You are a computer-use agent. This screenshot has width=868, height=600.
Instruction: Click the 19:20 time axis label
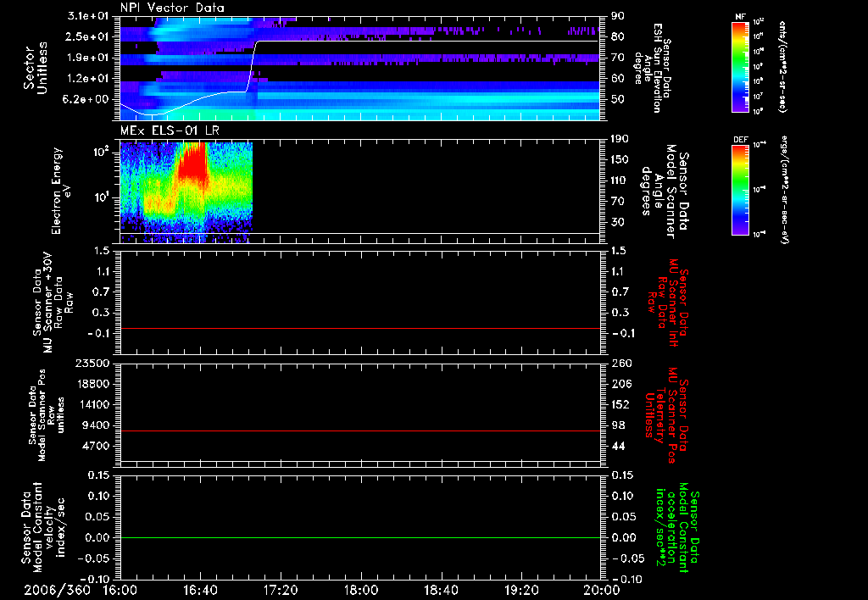point(521,590)
